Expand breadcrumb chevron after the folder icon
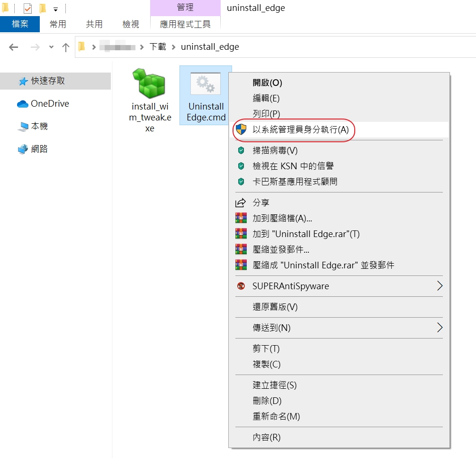 (94, 47)
